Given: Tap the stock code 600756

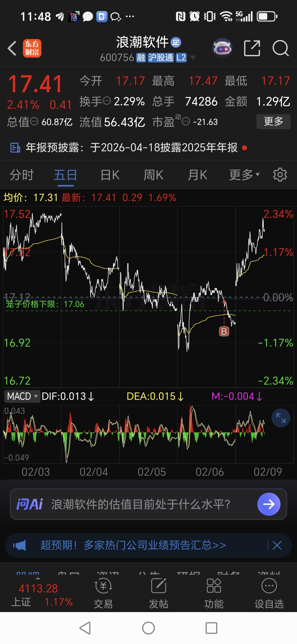Looking at the screenshot, I should [117, 58].
